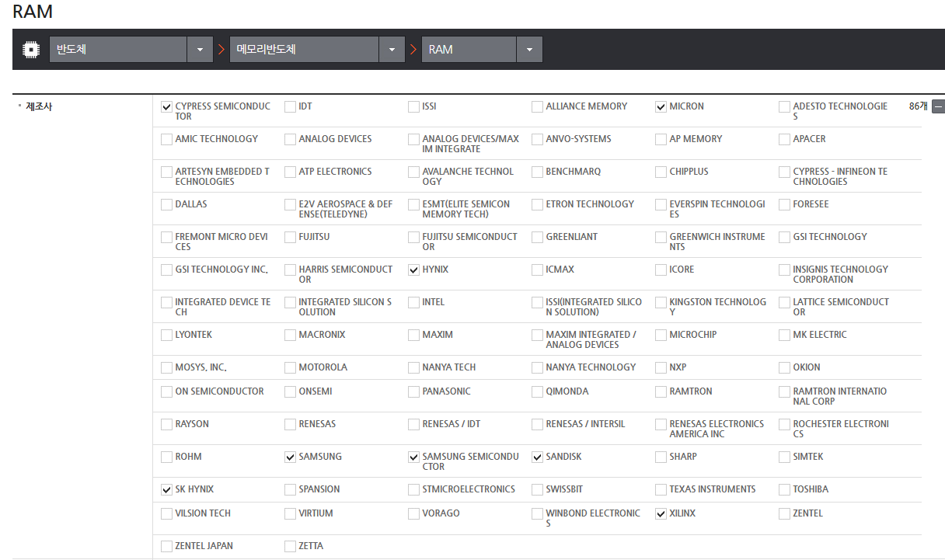Check the PANASONIC checkbox
The image size is (945, 560).
click(413, 391)
